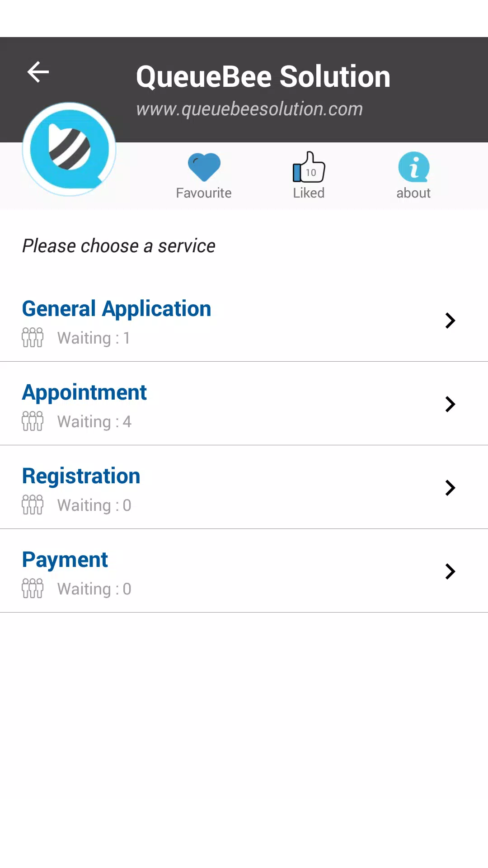Tap people queue icon under Payment
Viewport: 488px width, 868px height.
(33, 588)
